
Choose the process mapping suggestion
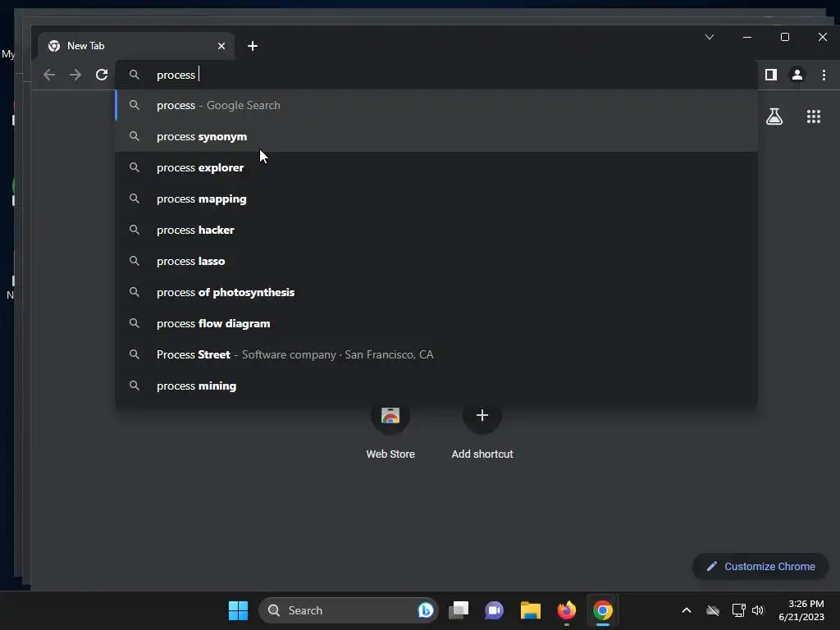pos(436,199)
